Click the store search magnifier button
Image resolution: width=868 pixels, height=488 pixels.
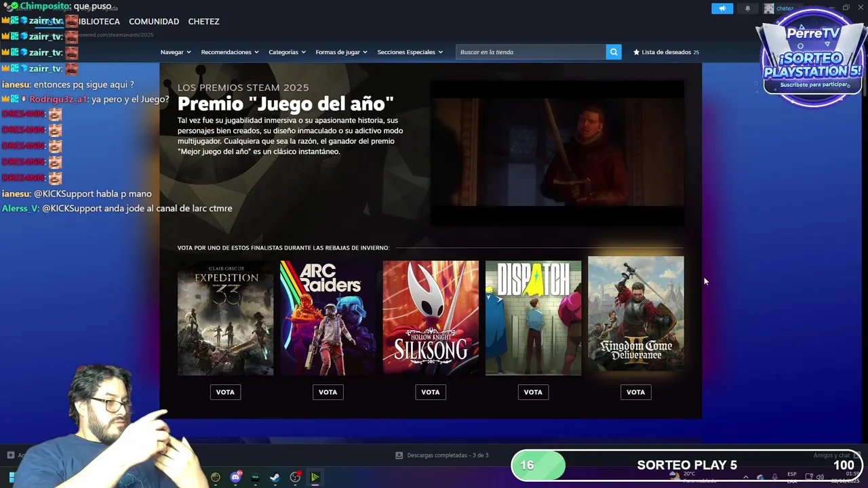click(x=614, y=52)
